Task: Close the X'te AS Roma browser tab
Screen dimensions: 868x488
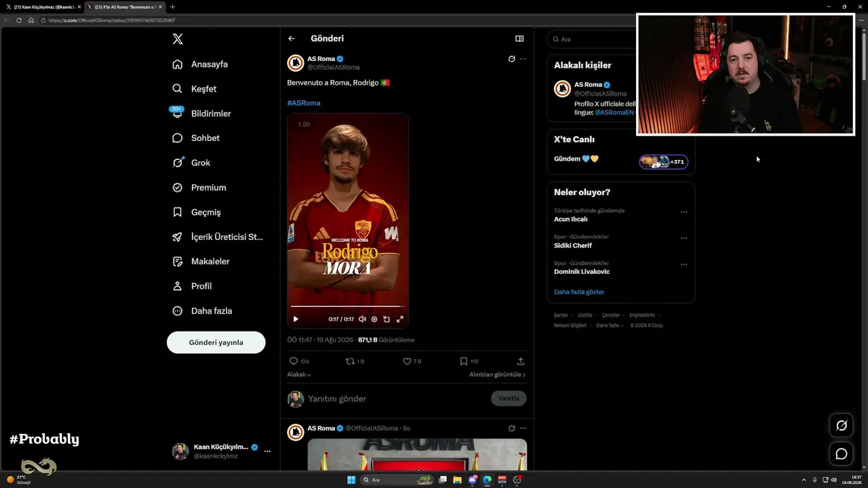Action: point(161,7)
